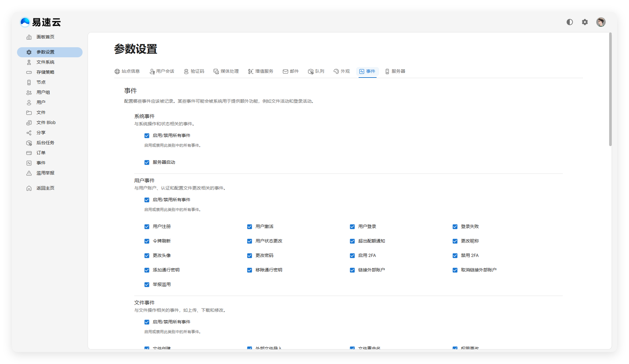The width and height of the screenshot is (629, 364).
Task: Open 后台任务 in sidebar
Action: click(45, 143)
